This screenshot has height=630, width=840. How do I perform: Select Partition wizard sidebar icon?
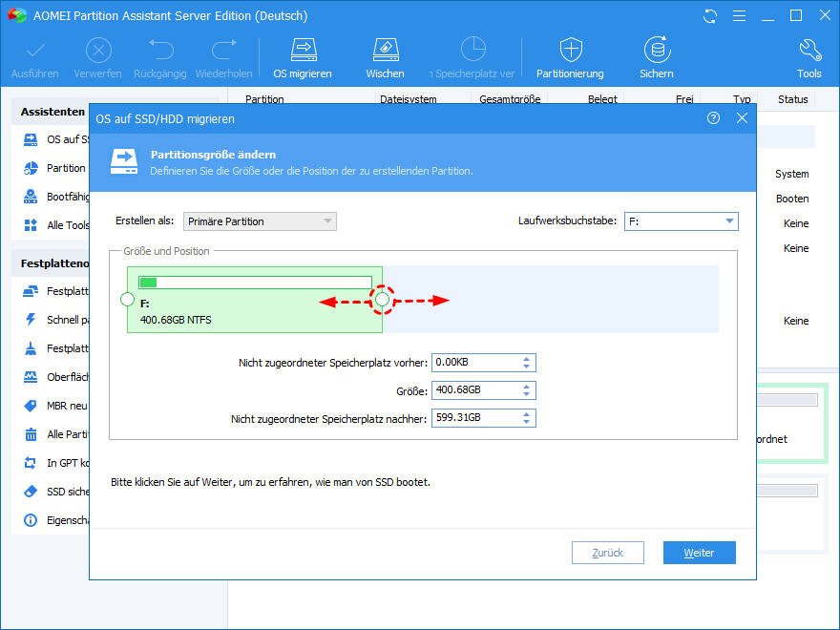tap(31, 168)
